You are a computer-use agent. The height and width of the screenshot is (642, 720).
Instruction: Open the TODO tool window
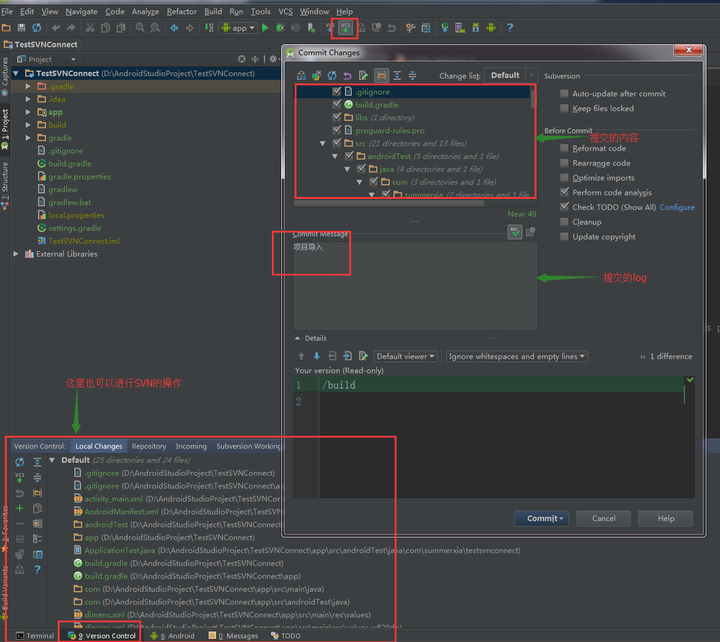coord(286,636)
